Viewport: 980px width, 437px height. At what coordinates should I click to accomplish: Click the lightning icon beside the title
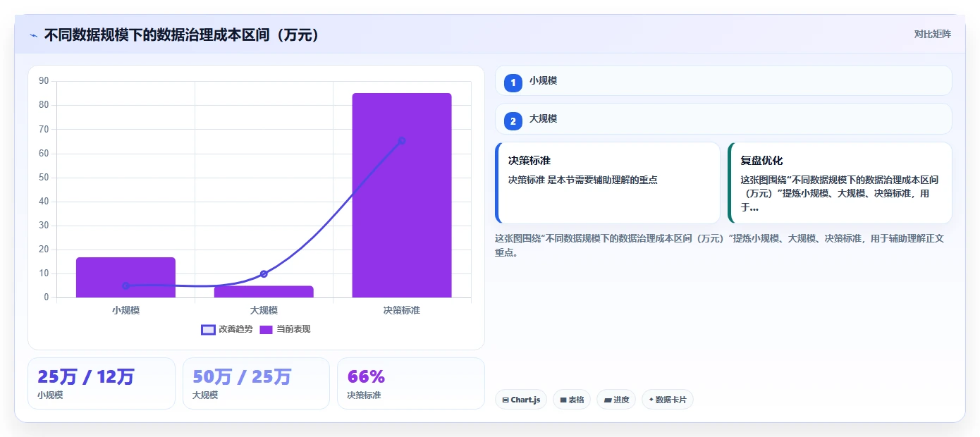34,35
